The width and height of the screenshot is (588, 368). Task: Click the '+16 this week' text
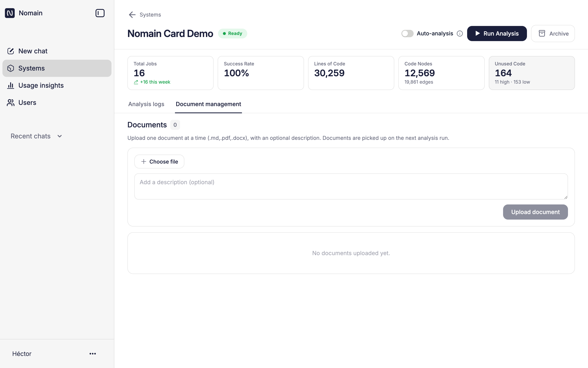click(155, 82)
